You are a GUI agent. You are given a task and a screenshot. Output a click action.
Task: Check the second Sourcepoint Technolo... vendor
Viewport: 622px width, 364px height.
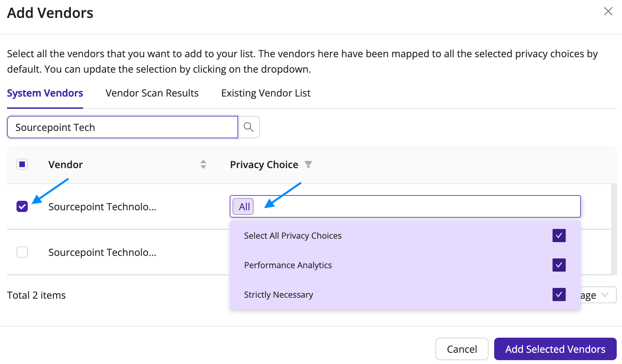click(22, 252)
